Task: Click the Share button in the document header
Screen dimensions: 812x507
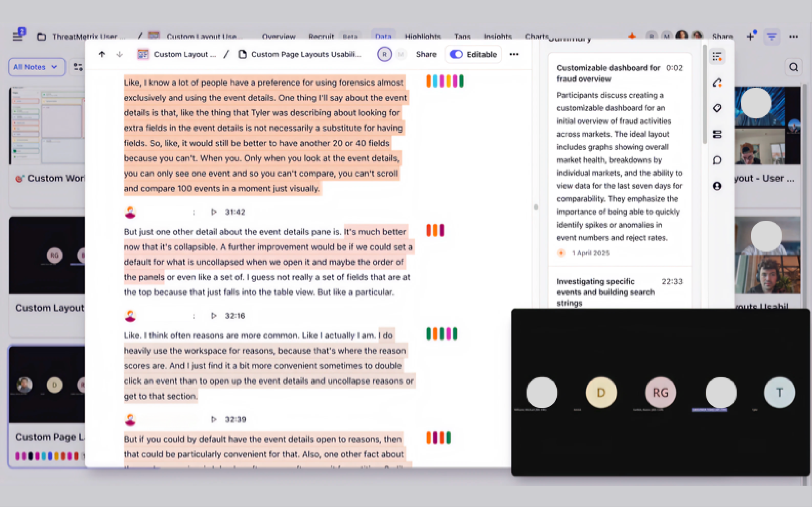Action: tap(426, 54)
